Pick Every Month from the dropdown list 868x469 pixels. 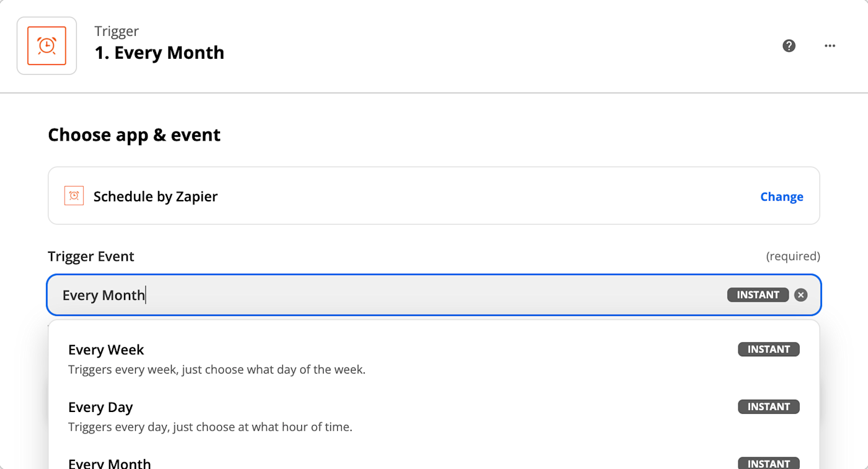tap(110, 463)
